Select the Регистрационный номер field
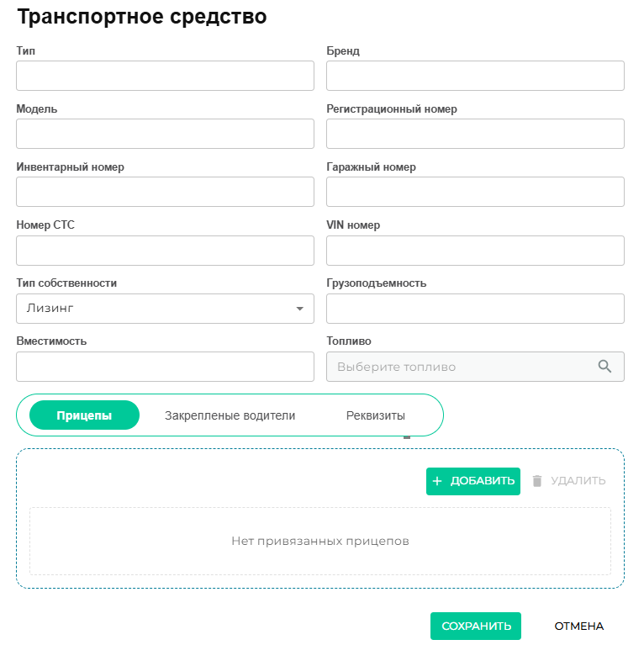This screenshot has width=644, height=645. [x=475, y=134]
